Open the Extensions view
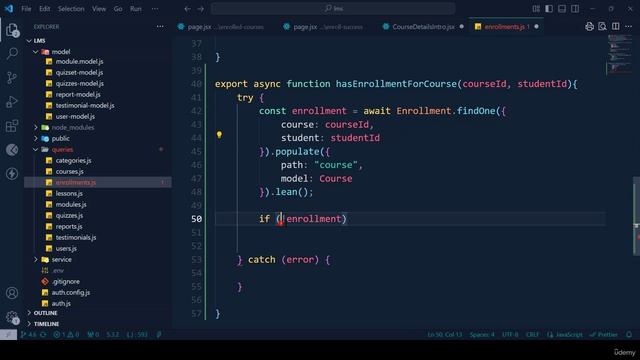The image size is (640, 360). tap(12, 126)
